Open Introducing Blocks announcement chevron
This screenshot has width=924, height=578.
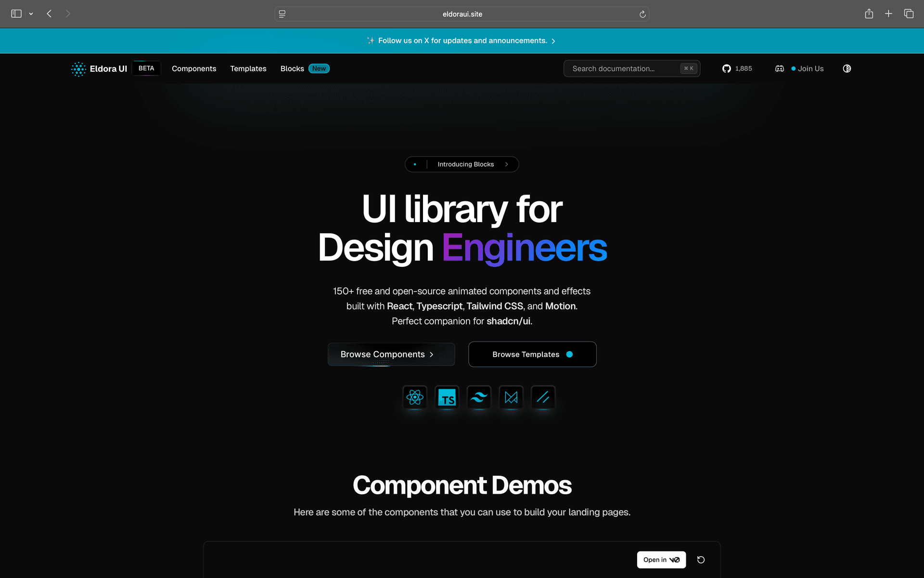506,164
